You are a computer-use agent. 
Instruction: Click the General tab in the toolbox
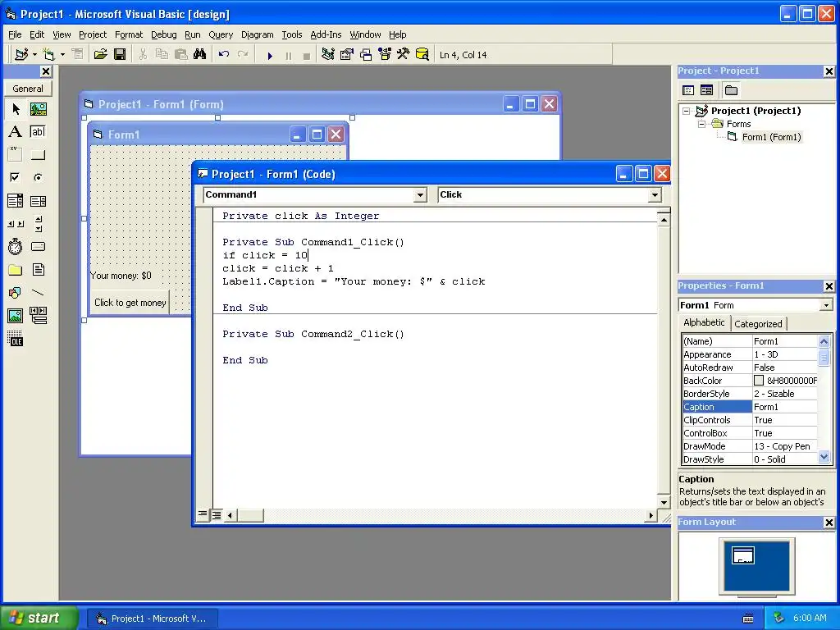(x=28, y=89)
